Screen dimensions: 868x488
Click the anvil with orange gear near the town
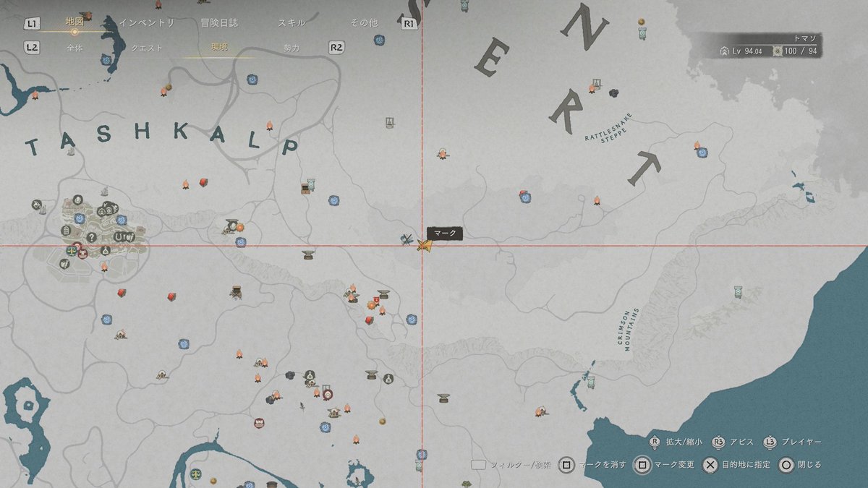[234, 226]
